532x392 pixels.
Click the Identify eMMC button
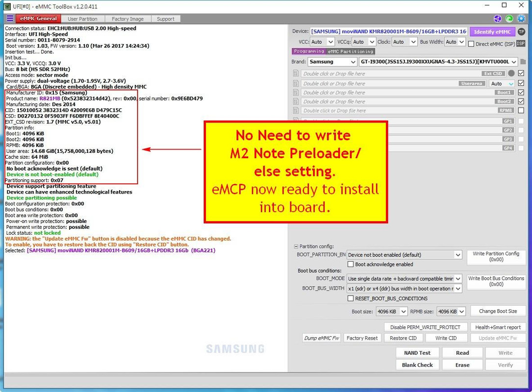tap(492, 31)
